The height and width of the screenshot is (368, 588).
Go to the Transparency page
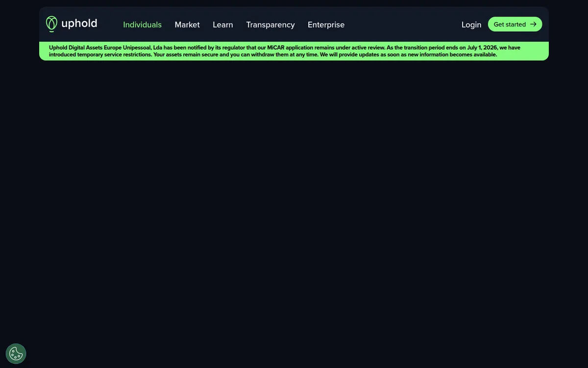tap(270, 25)
